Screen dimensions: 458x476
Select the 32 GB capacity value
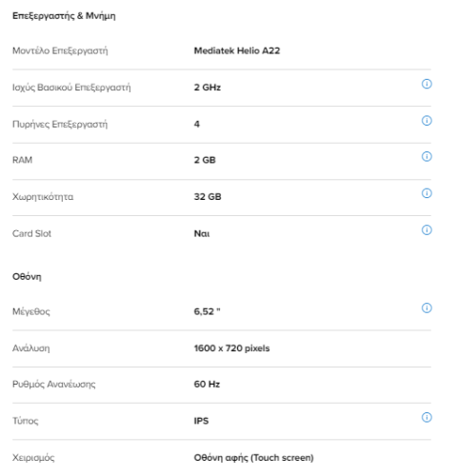(208, 197)
